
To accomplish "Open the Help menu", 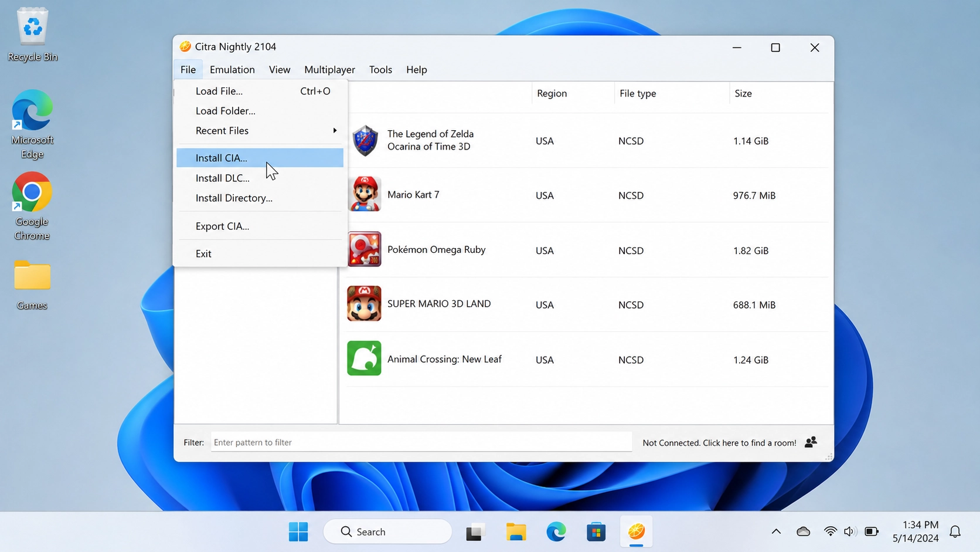I will [x=417, y=70].
